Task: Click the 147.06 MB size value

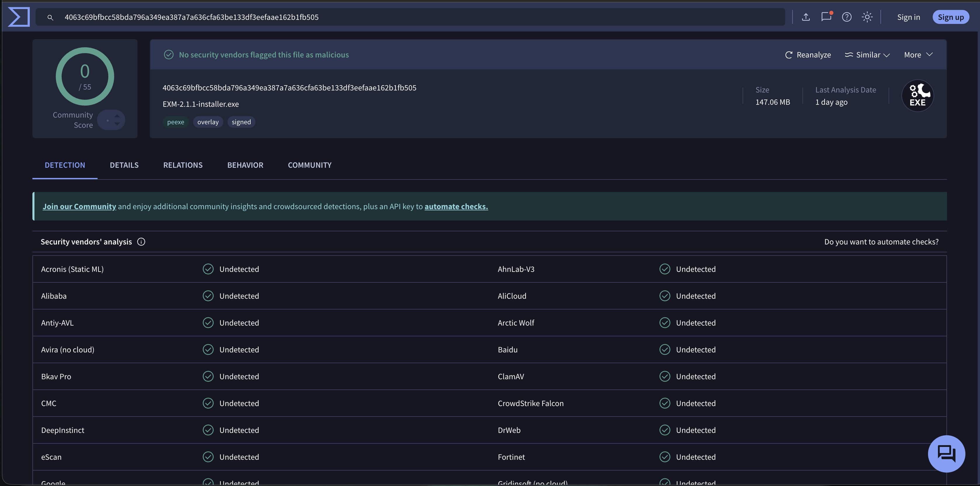Action: coord(773,102)
